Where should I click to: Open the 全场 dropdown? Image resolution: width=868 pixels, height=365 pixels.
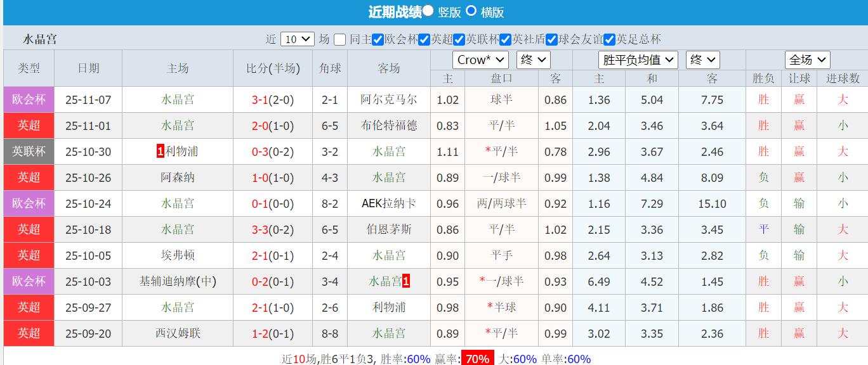(807, 59)
